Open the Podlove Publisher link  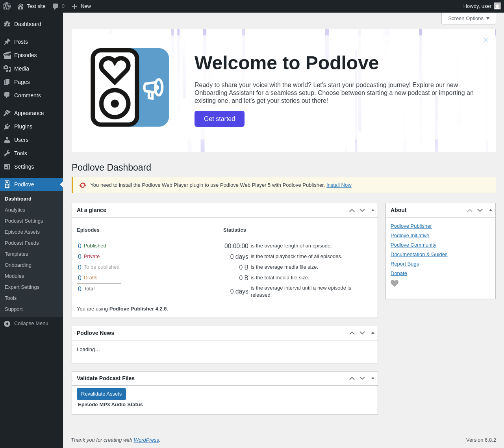(411, 226)
